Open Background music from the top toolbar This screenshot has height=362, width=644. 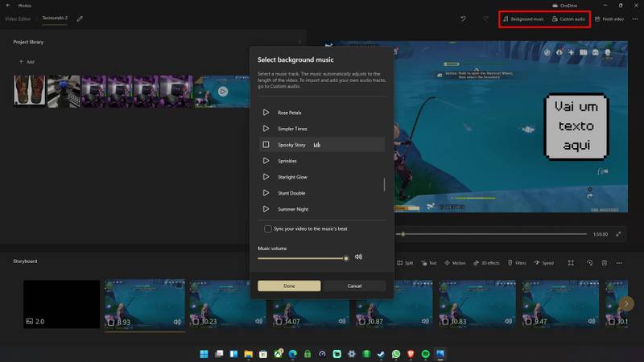tap(523, 19)
